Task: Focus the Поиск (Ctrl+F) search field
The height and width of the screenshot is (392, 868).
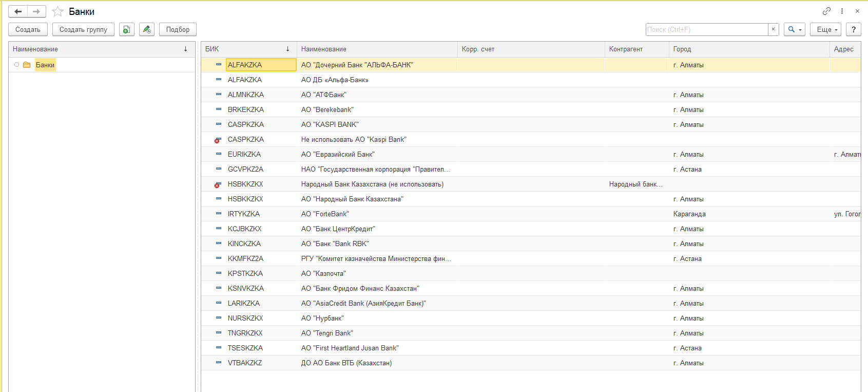Action: 707,29
